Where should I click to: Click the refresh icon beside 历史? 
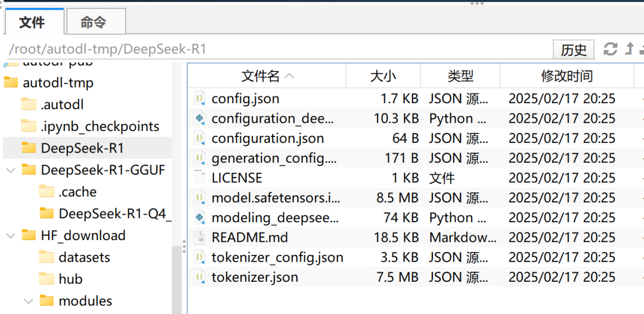(x=611, y=49)
